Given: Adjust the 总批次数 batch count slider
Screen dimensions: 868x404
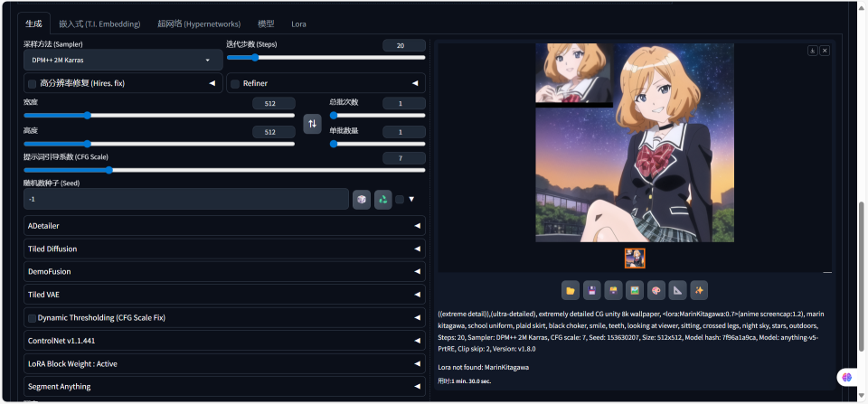Looking at the screenshot, I should 378,115.
